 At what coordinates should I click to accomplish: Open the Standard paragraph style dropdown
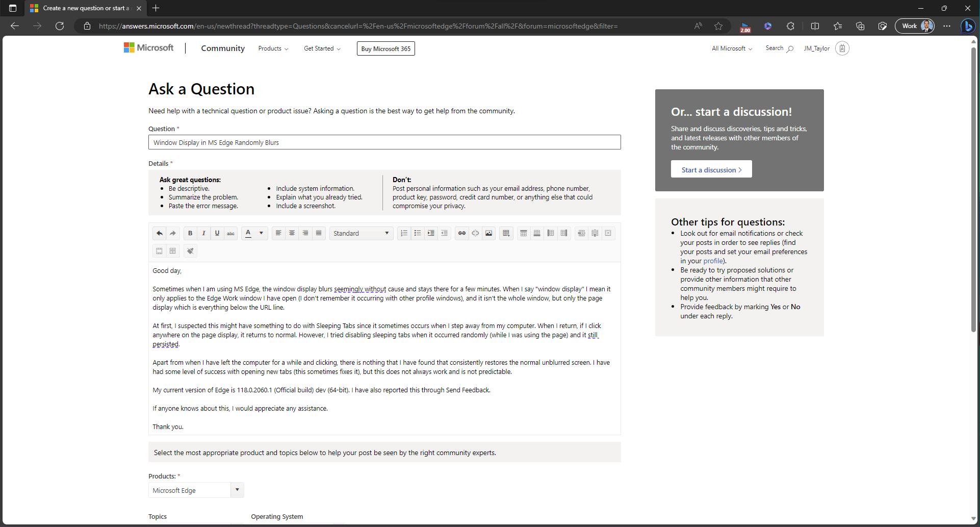point(361,233)
